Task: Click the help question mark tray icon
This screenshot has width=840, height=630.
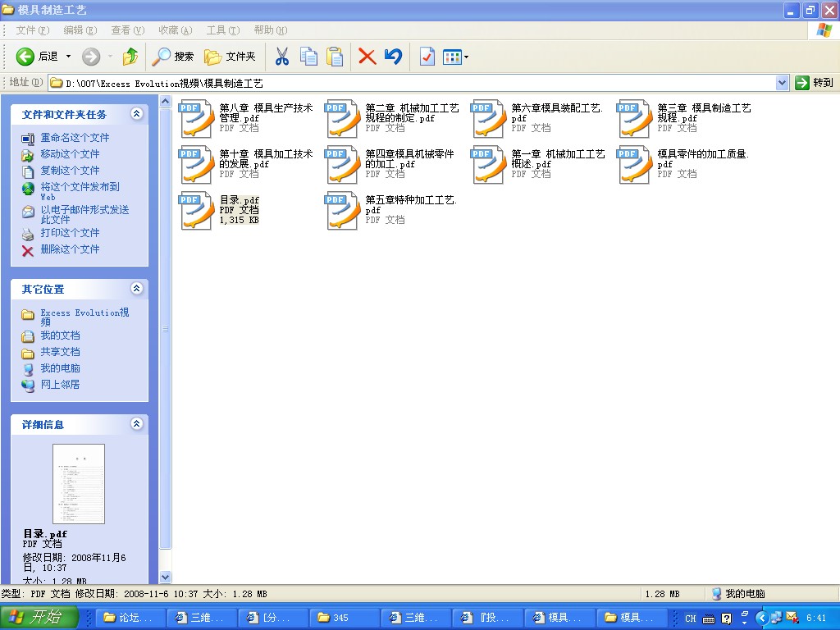Action: [727, 619]
